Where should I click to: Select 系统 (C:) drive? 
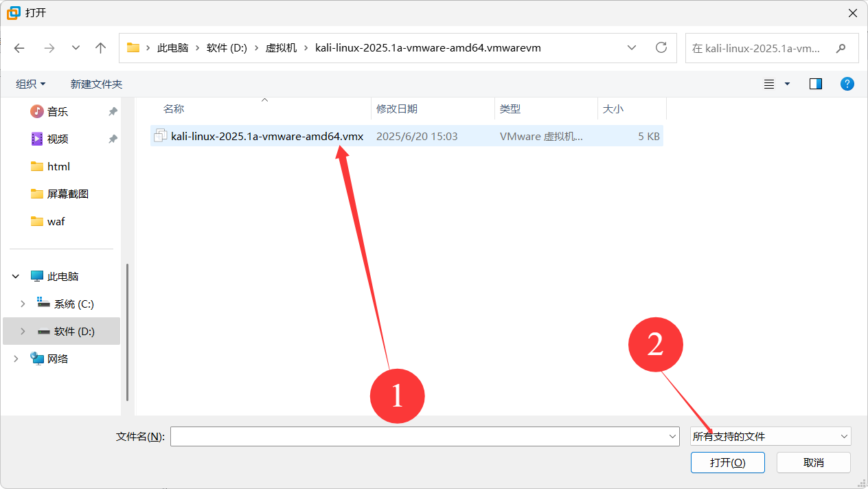pyautogui.click(x=74, y=304)
